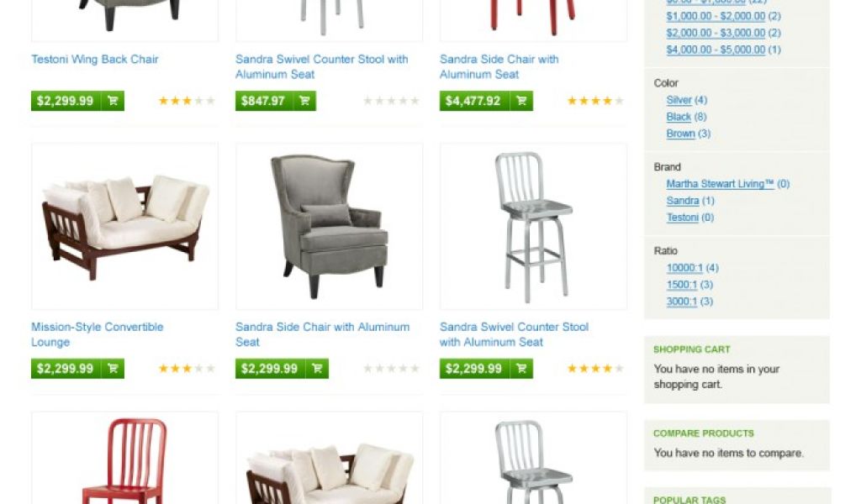
Task: Add Mission-Style Convertible Lounge to cart
Action: tap(113, 369)
